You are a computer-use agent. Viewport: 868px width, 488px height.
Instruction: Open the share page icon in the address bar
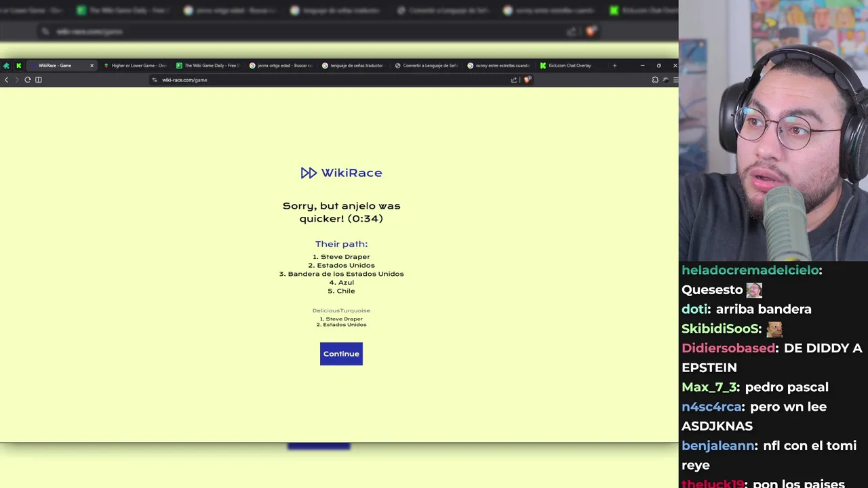click(x=514, y=80)
